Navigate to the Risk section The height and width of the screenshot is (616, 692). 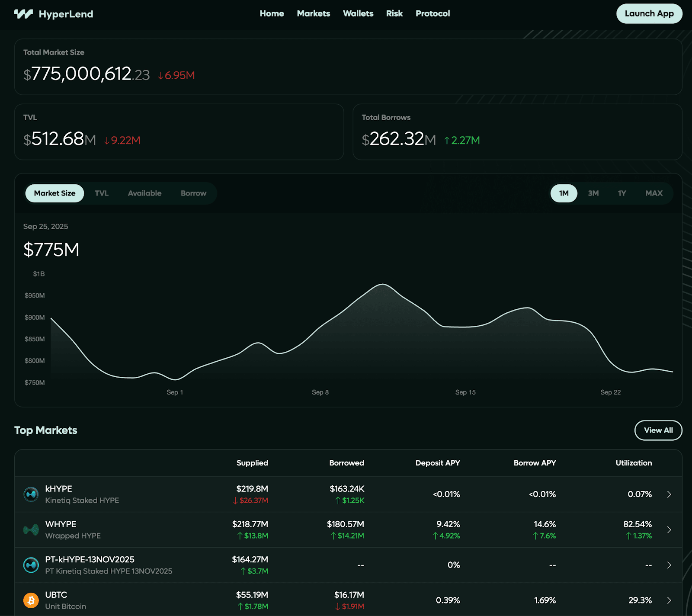394,13
